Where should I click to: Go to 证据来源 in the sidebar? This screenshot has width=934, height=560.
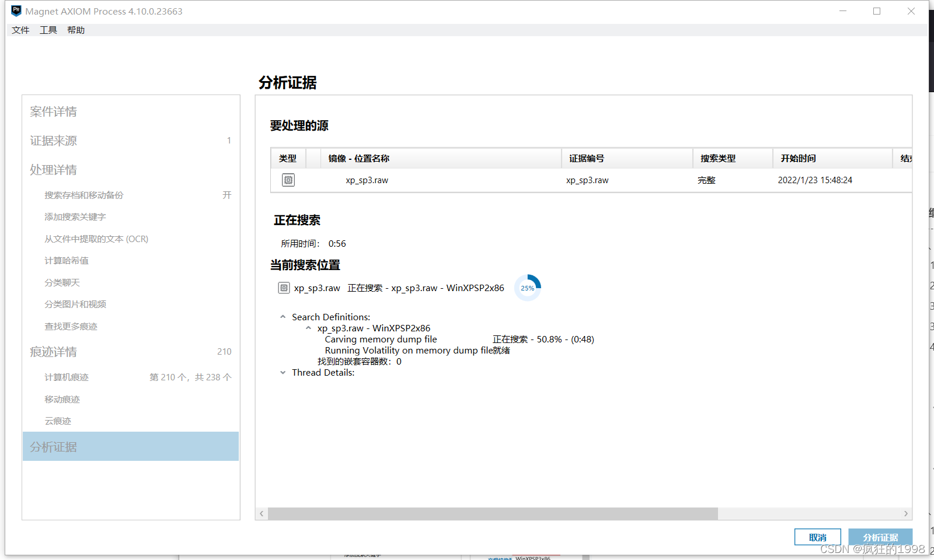click(x=54, y=141)
